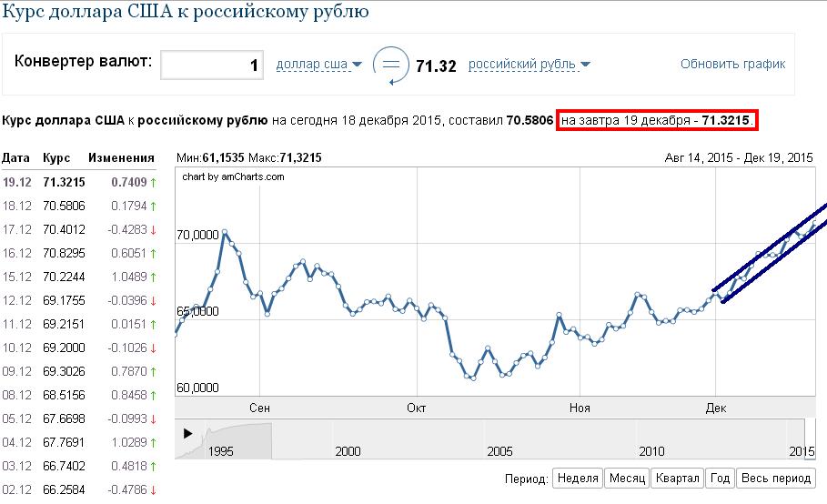Screen dimensions: 827x504
Task: Click the green up arrow in 19.12 row
Action: click(153, 183)
